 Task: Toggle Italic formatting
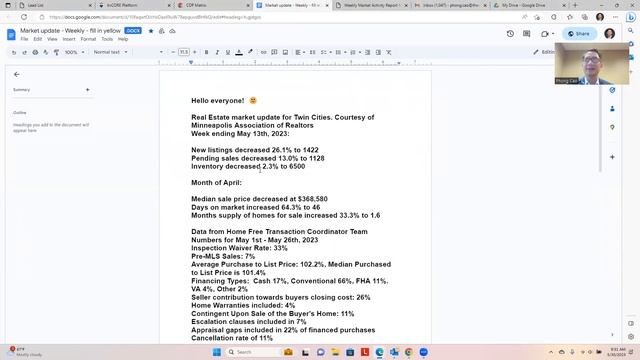217,52
